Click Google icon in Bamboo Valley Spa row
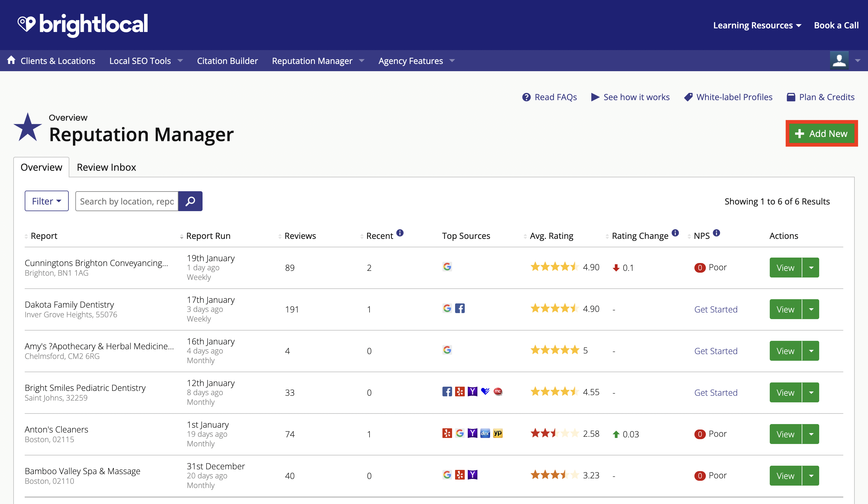The height and width of the screenshot is (504, 868). coord(447,475)
